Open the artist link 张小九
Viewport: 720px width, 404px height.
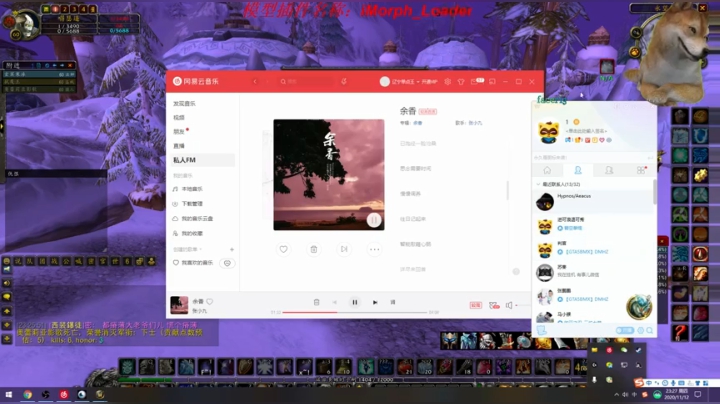point(475,123)
